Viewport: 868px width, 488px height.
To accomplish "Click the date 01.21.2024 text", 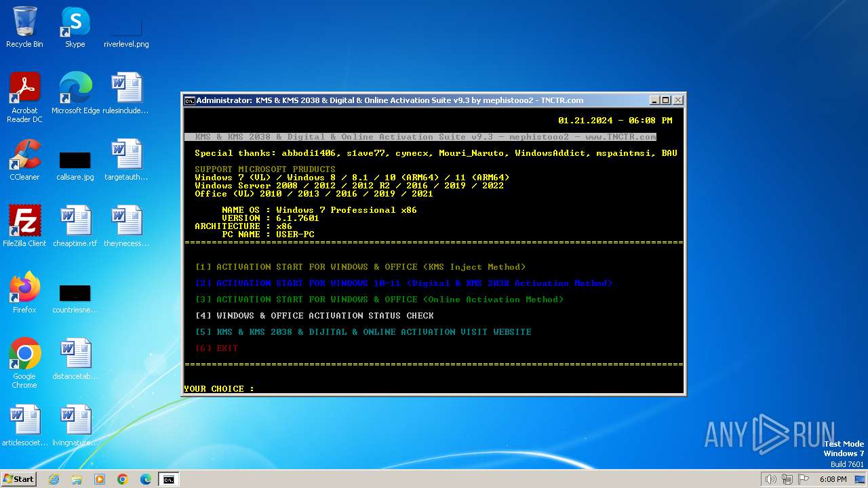I will [585, 121].
